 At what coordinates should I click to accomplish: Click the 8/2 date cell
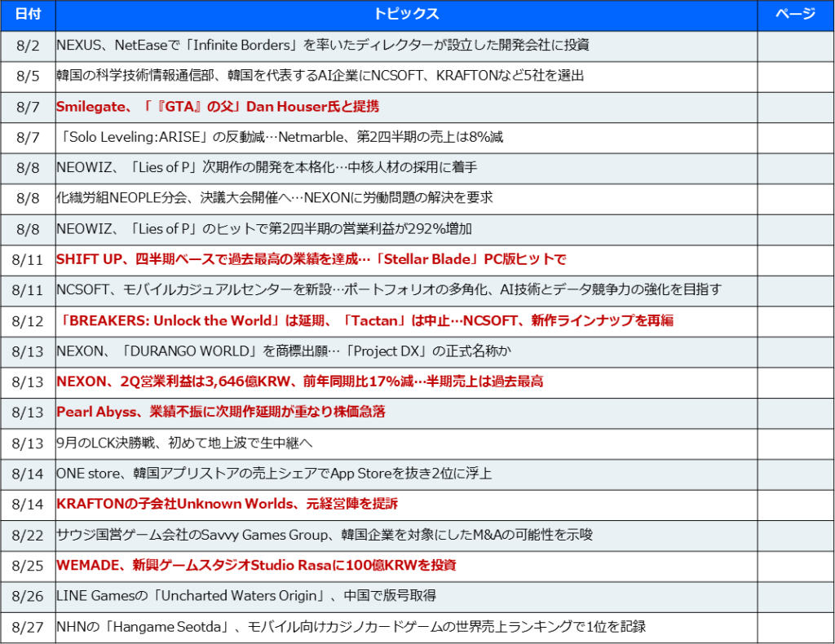click(x=28, y=46)
